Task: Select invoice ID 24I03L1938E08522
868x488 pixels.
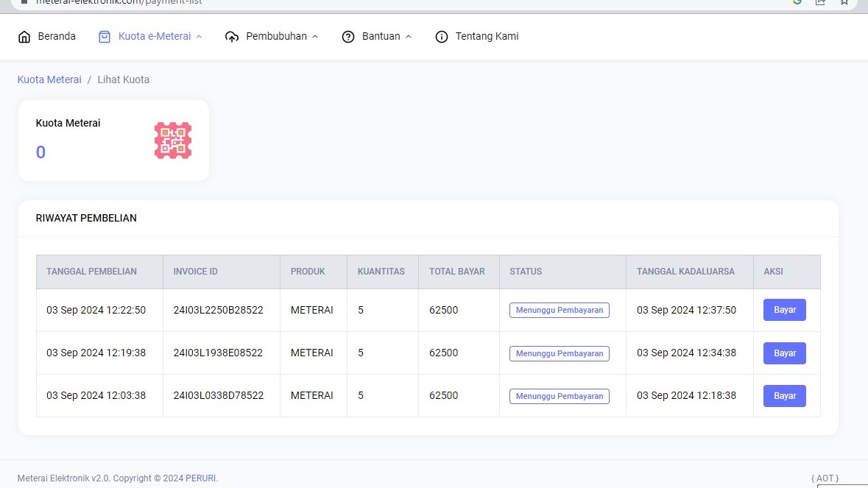Action: tap(218, 353)
